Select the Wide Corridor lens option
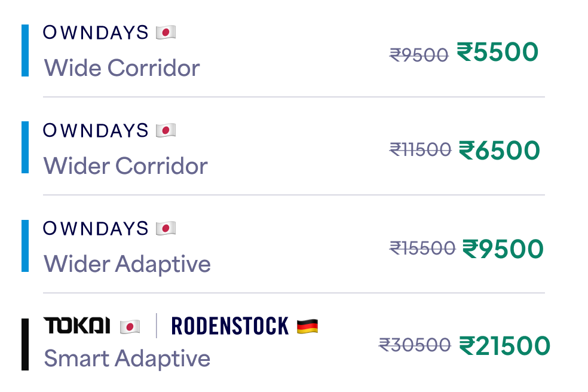The image size is (588, 392). pyautogui.click(x=122, y=68)
